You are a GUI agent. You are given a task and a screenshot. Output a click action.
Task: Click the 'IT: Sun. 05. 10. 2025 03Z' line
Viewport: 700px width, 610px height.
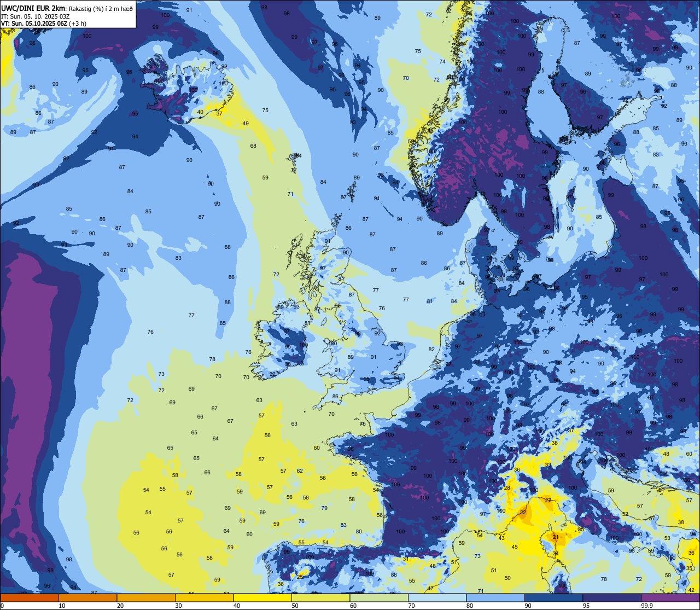[35, 16]
